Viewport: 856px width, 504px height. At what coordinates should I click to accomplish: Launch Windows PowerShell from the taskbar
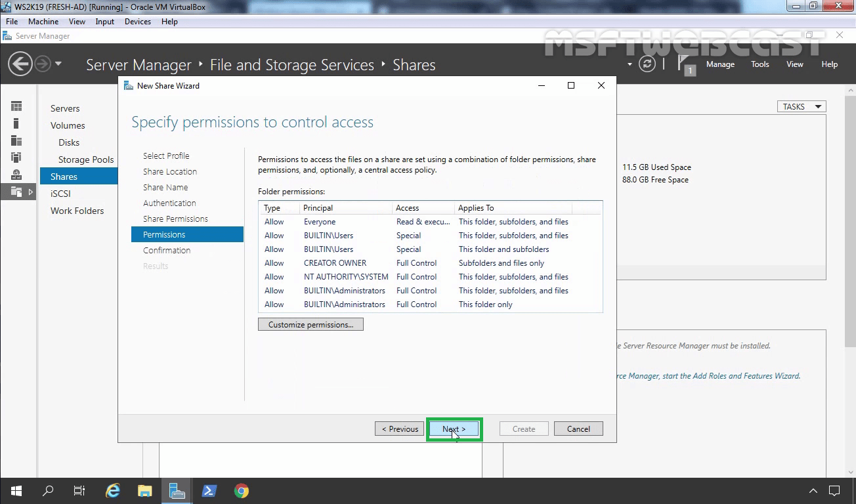coord(209,490)
